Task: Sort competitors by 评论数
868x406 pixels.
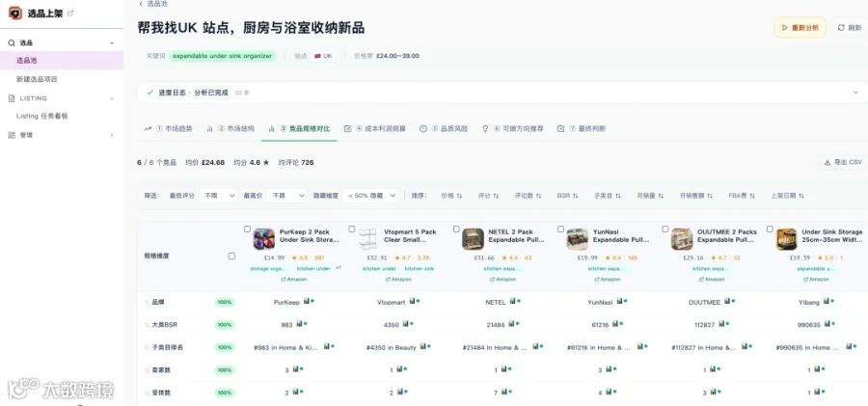Action: click(x=528, y=196)
